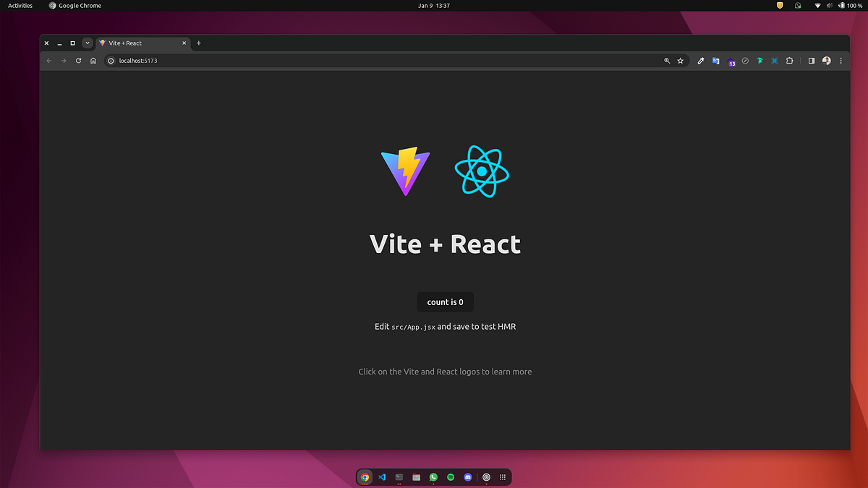Show Applications grid from the dock
The height and width of the screenshot is (488, 868).
[x=503, y=477]
